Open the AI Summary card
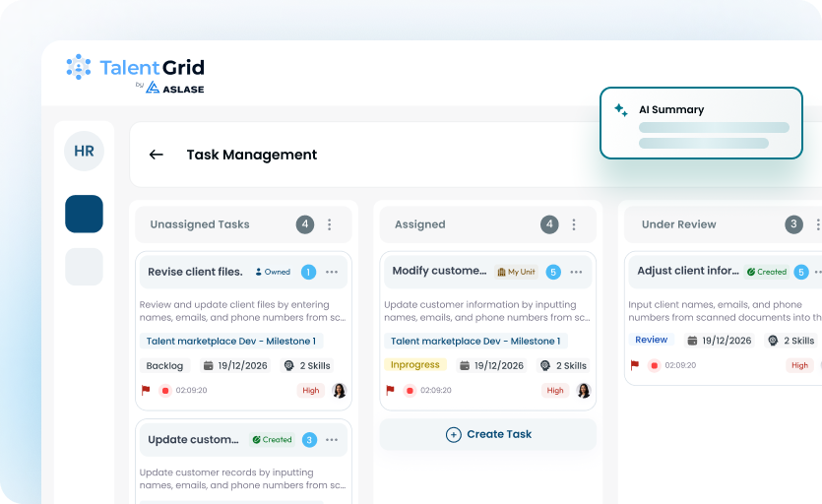The image size is (822, 504). click(x=702, y=123)
